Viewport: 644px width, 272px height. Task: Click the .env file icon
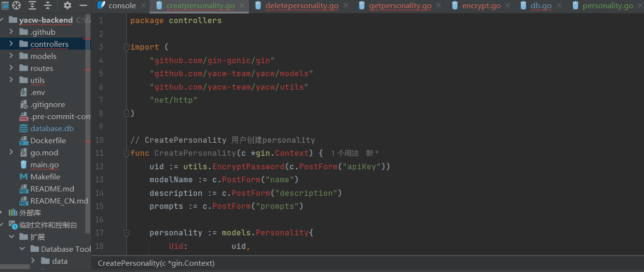click(24, 93)
